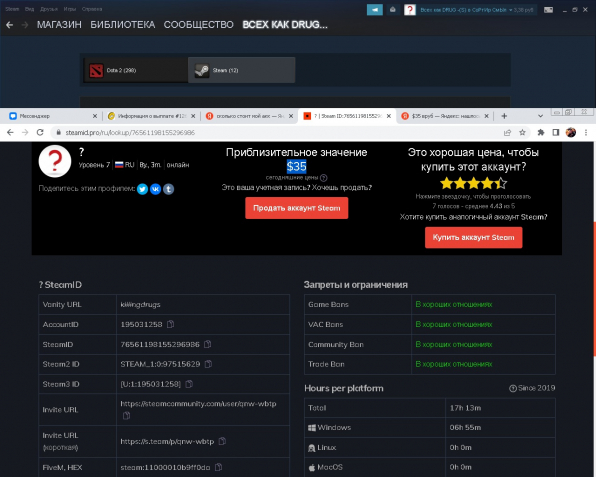Copy the Steam2 ID value icon

pos(208,364)
